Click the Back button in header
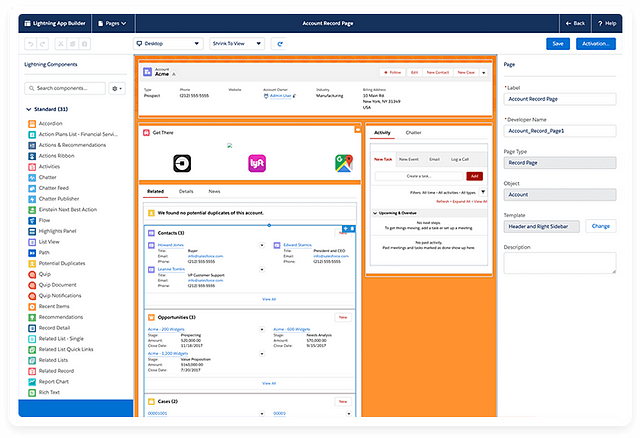 point(575,23)
